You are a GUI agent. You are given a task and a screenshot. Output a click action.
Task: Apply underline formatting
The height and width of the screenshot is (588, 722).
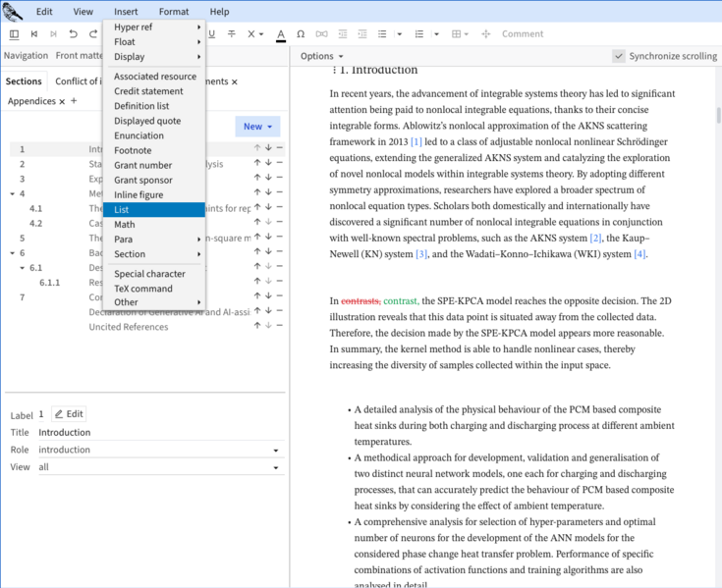tap(212, 34)
